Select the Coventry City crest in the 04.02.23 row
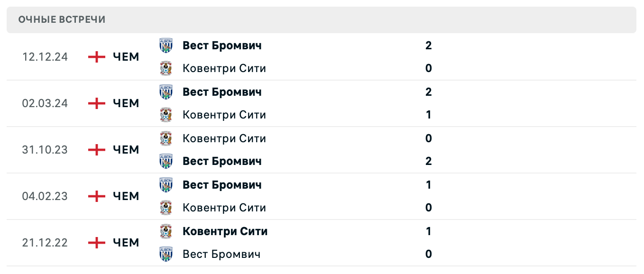Screen dimensions: 644x274 [166, 207]
